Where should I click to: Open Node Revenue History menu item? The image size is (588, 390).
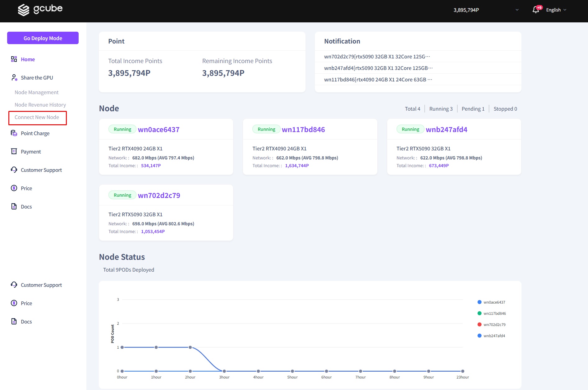[40, 105]
